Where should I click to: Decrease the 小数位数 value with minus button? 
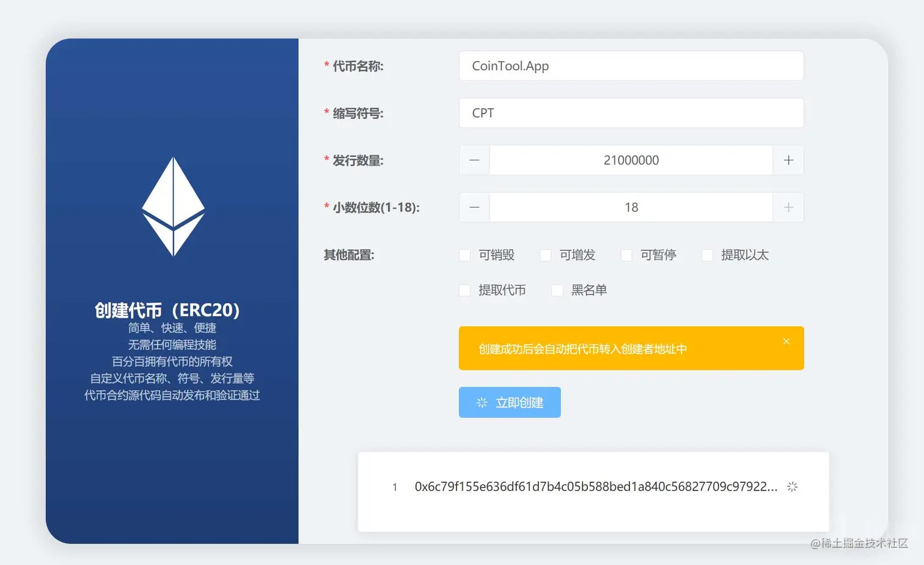pos(474,207)
